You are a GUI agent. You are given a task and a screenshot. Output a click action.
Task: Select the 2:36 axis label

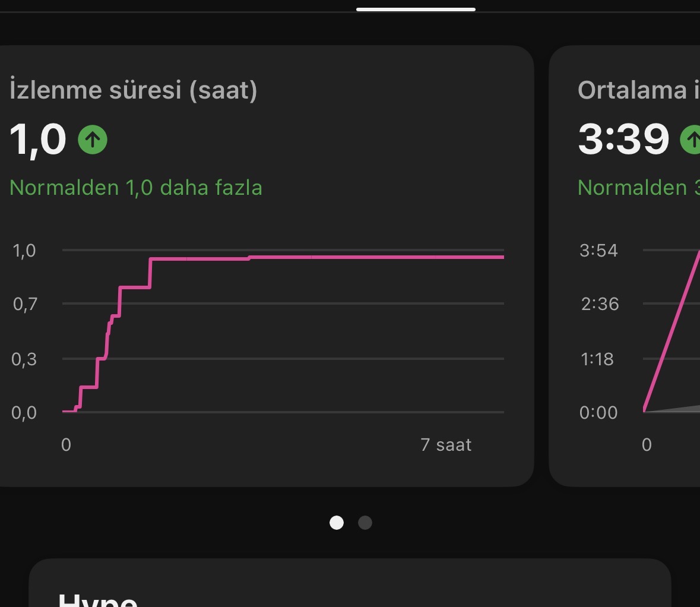[x=600, y=304]
